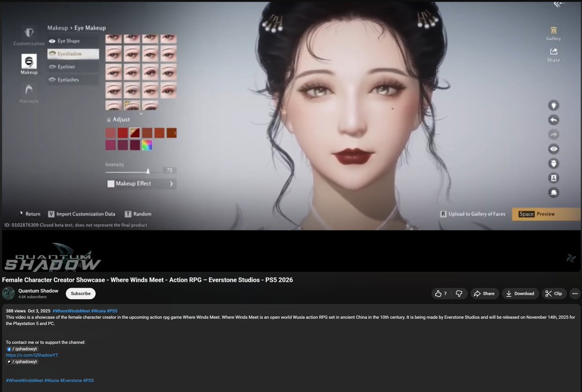Show more color swatches arrow
The height and width of the screenshot is (392, 582).
(x=175, y=132)
